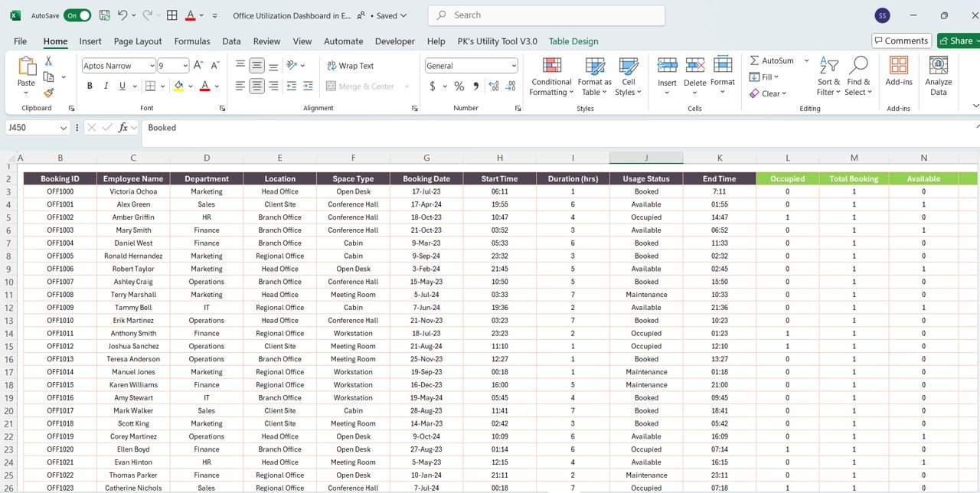Switch to the Insert tab

(90, 41)
